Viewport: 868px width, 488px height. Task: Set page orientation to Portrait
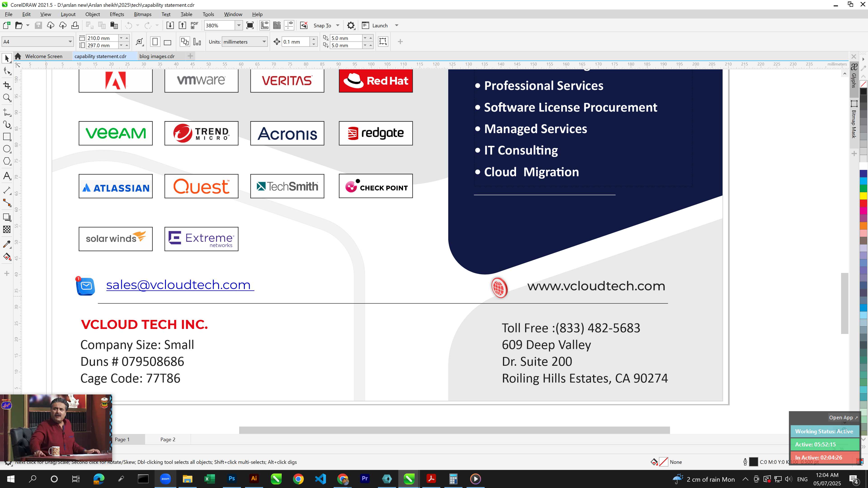pyautogui.click(x=155, y=42)
